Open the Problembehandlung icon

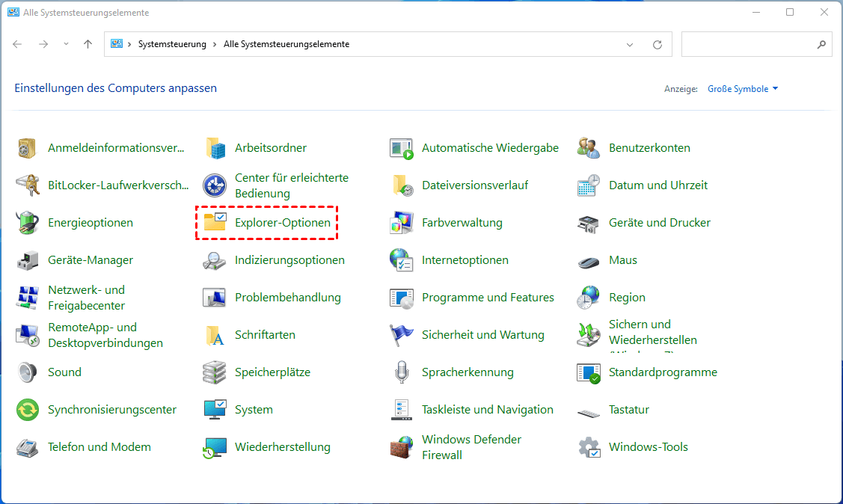pos(215,298)
